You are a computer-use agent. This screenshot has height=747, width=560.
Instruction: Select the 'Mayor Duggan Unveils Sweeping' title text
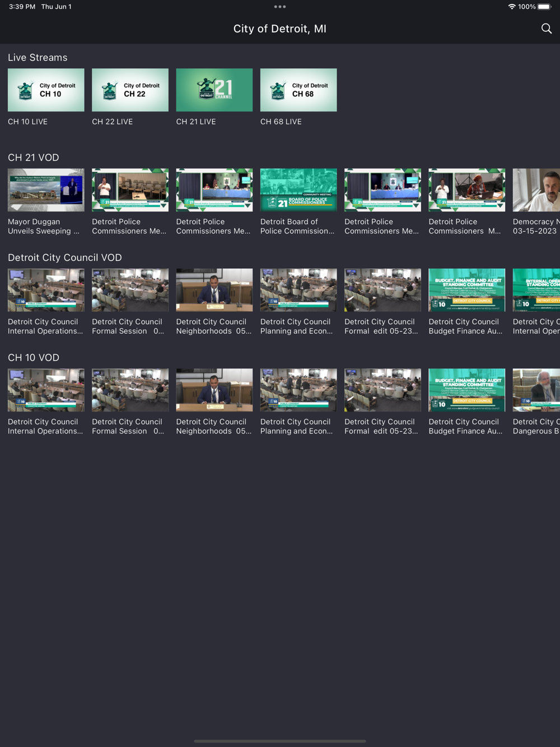44,226
